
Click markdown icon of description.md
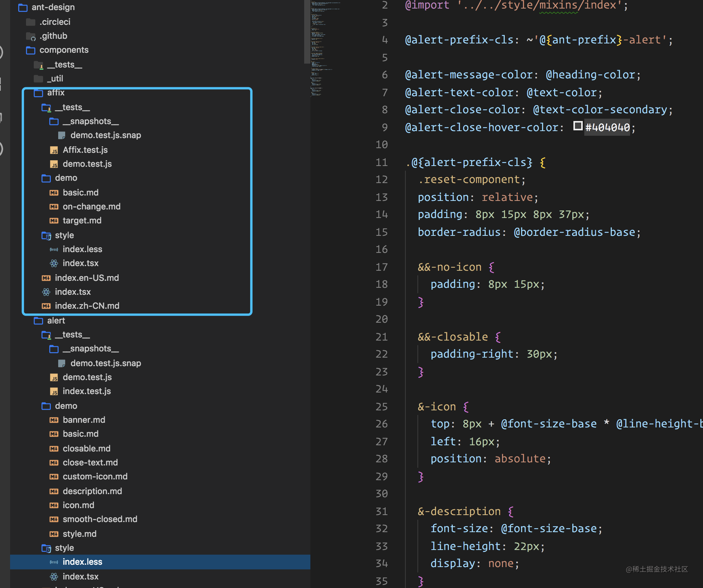tap(54, 491)
